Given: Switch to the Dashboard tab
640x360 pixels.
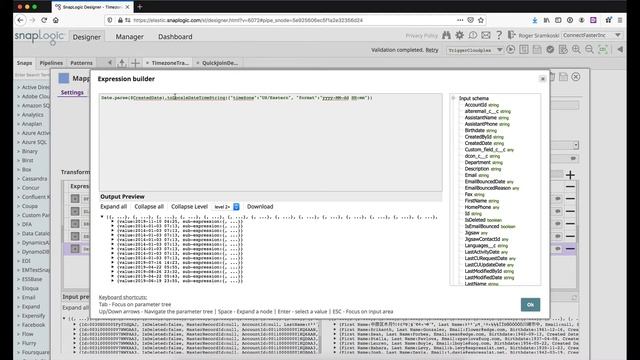Looking at the screenshot, I should [x=175, y=37].
